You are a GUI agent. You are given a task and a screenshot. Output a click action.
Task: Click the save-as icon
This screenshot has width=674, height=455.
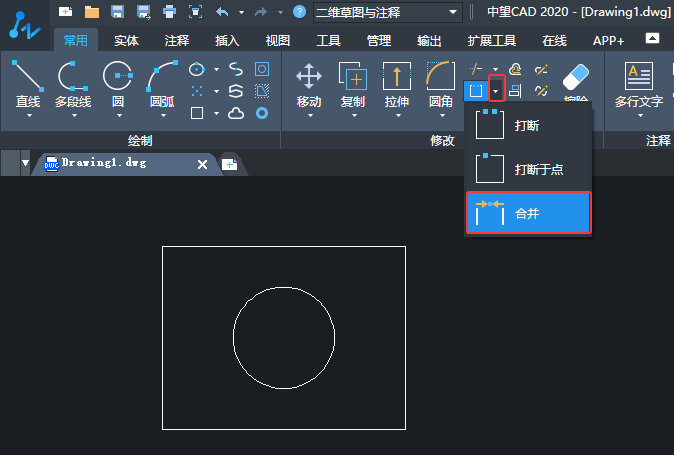[144, 12]
